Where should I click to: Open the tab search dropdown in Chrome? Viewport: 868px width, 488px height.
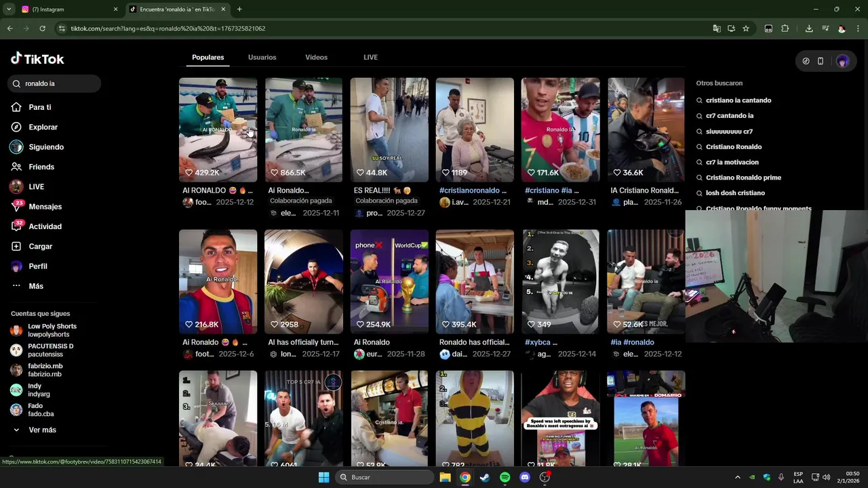9,9
